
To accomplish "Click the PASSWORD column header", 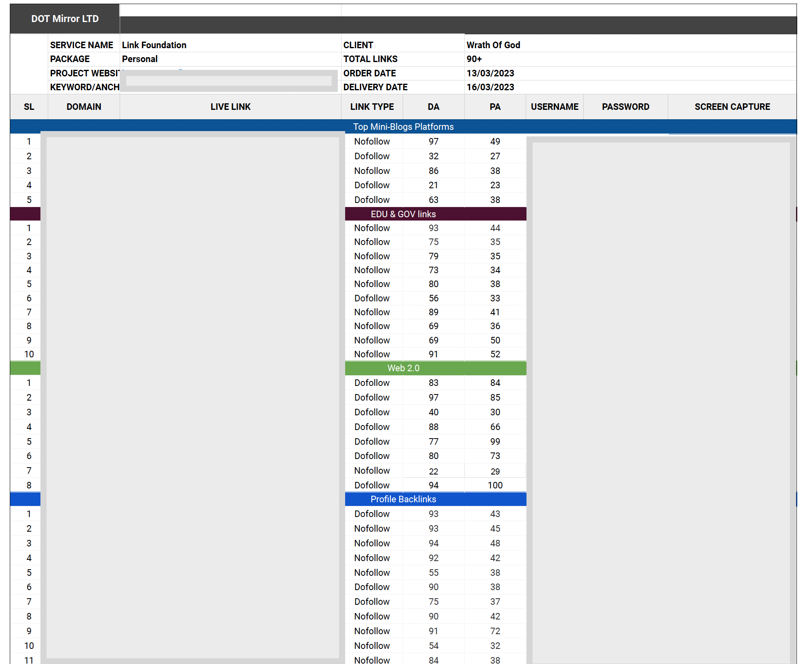I will tap(626, 107).
